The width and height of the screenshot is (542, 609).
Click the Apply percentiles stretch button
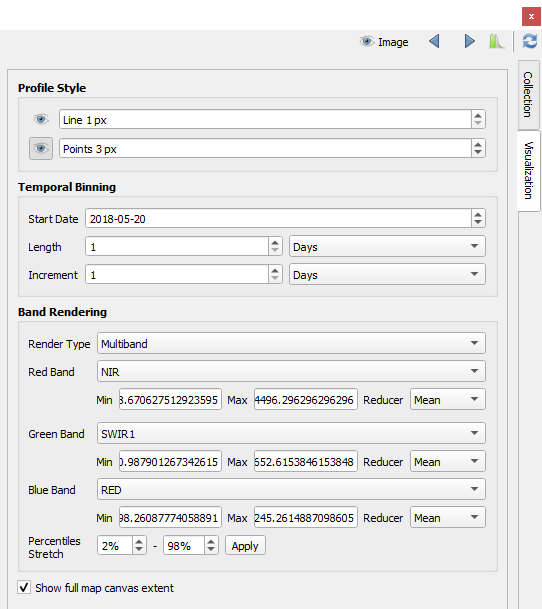pos(245,546)
